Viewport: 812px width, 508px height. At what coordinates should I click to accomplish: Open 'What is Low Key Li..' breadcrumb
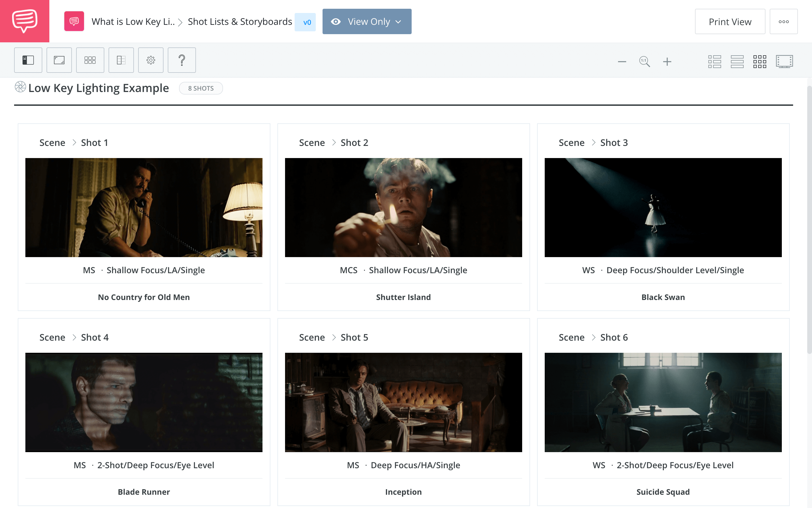pos(133,22)
